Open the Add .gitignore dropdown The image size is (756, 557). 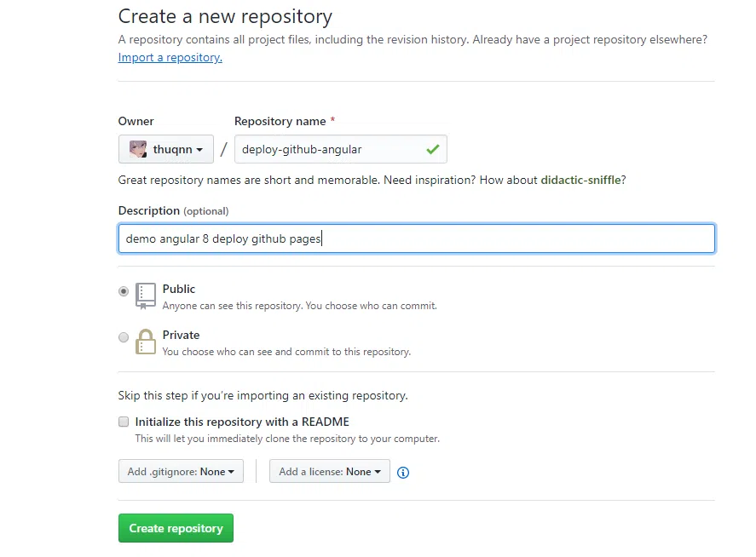181,471
